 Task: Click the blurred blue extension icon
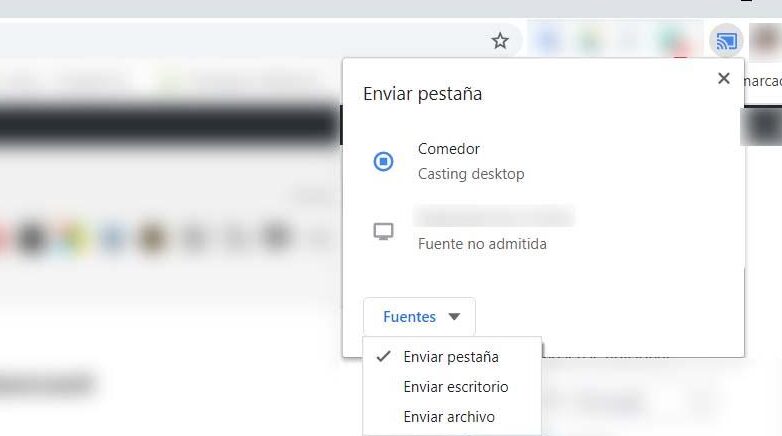pos(549,41)
